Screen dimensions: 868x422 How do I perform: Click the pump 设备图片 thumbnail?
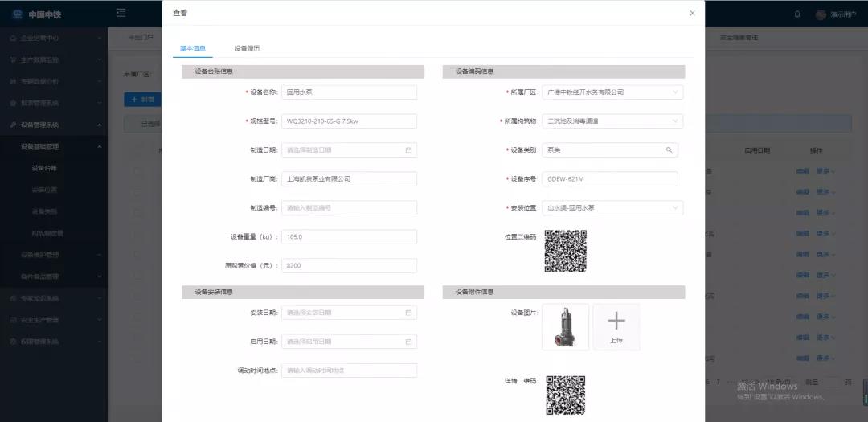(566, 327)
